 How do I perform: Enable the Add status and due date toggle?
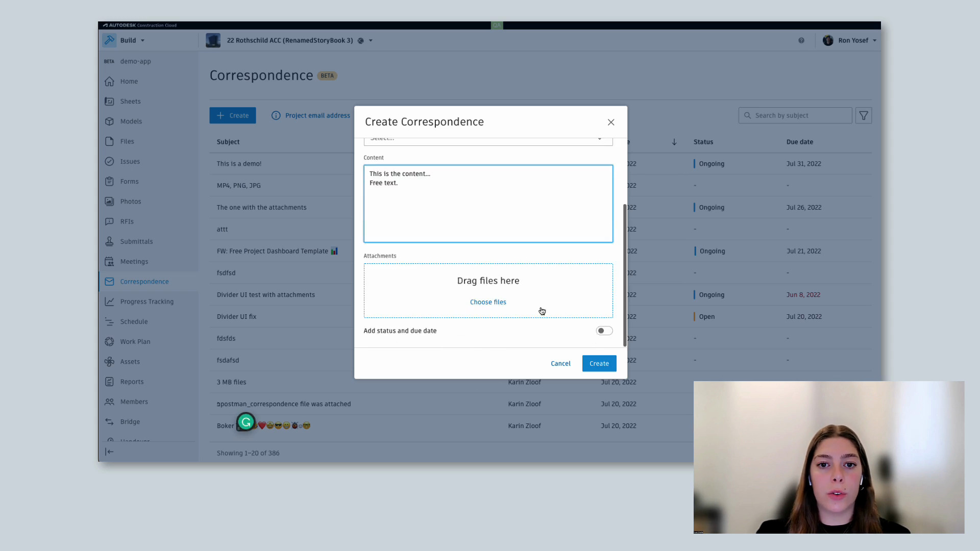604,331
